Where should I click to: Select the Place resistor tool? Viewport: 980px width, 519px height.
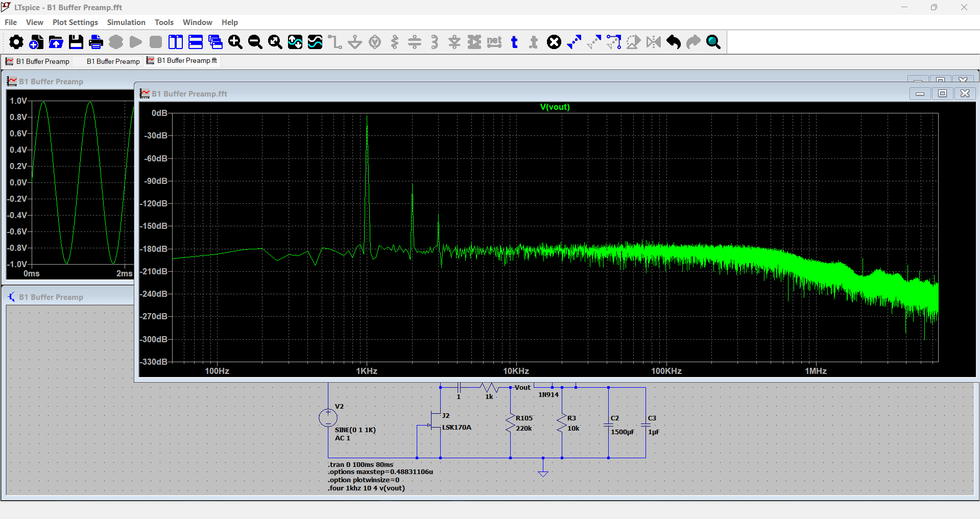(395, 42)
